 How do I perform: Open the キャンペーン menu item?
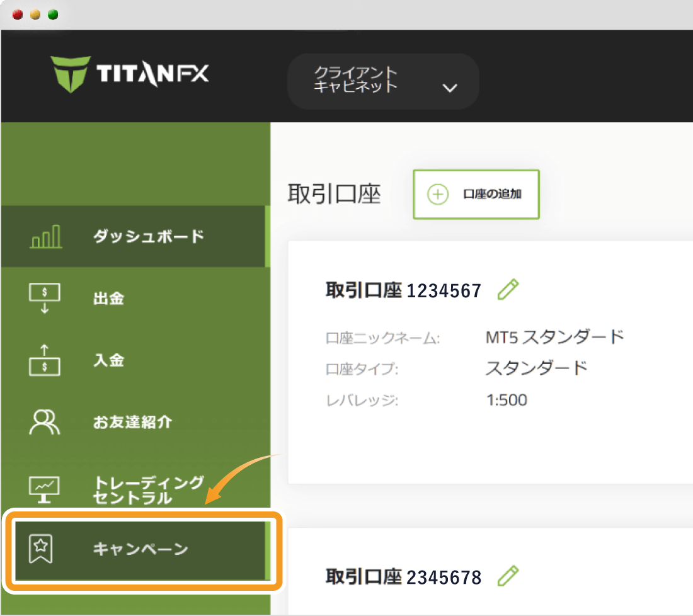[x=142, y=550]
